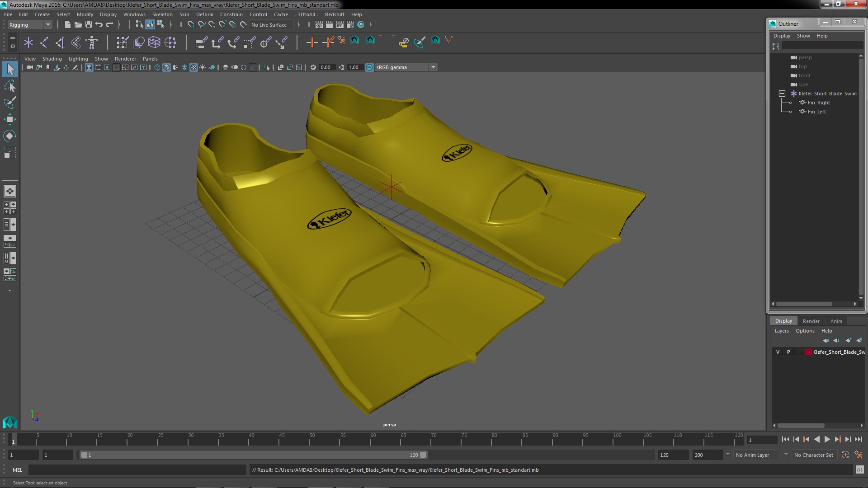
Task: Toggle layer visibility V box for Klefer layer
Action: (x=778, y=352)
